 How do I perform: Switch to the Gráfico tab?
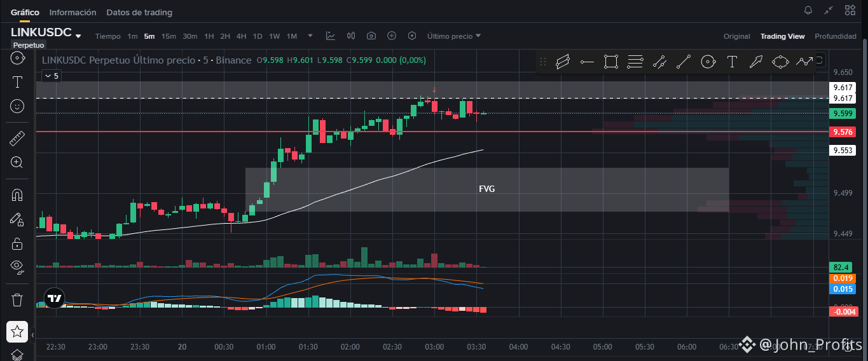click(25, 12)
